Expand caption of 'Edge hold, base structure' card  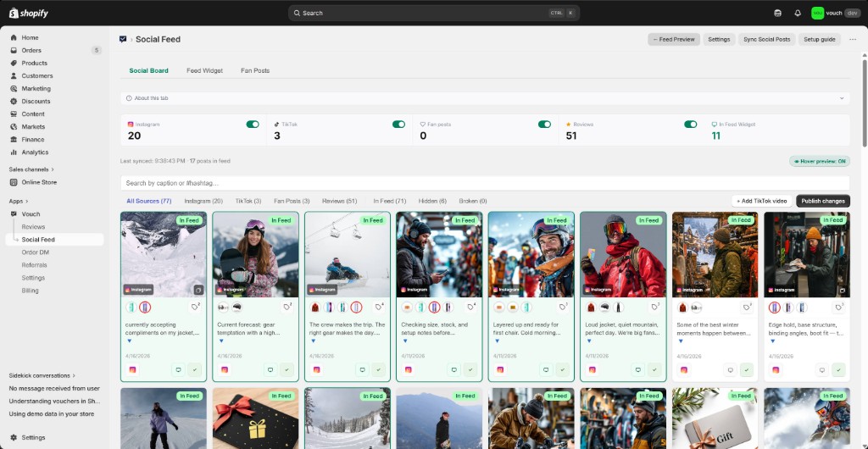(773, 341)
